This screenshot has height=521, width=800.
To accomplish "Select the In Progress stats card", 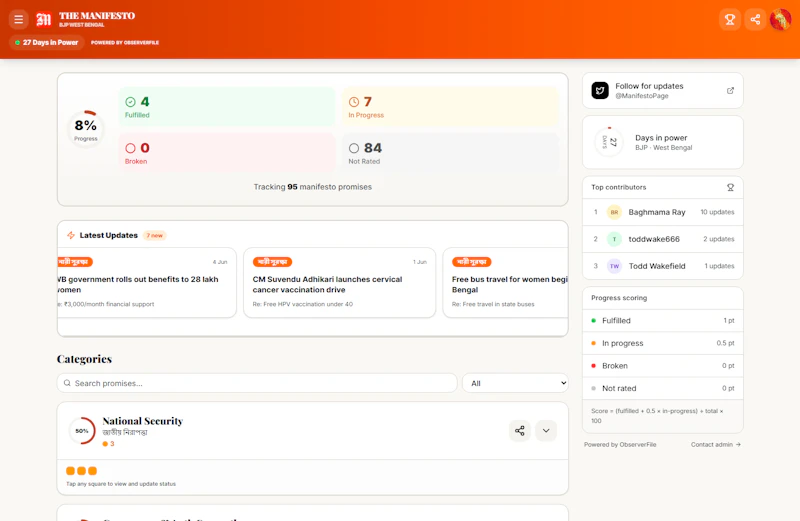I will 451,106.
